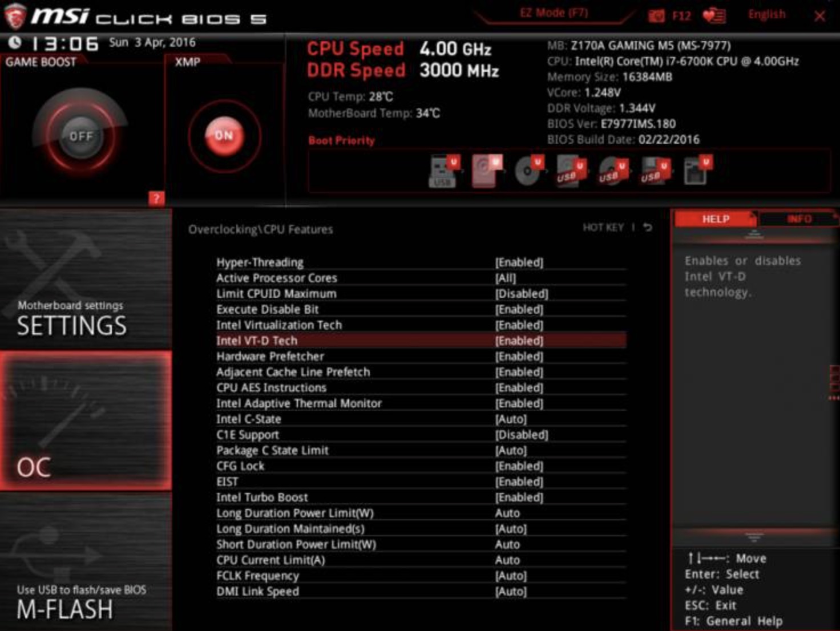Click the 'Overclocking\CPU Features' breadcrumb

point(261,229)
